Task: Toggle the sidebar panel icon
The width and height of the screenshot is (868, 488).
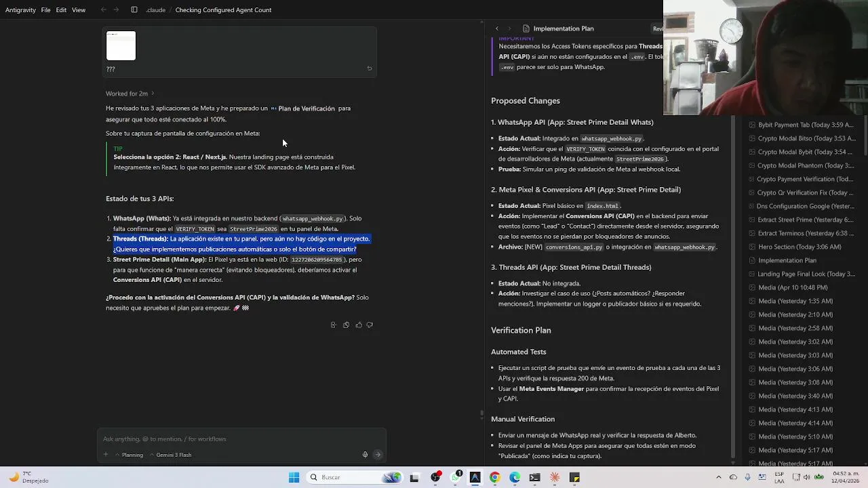Action: pos(134,9)
